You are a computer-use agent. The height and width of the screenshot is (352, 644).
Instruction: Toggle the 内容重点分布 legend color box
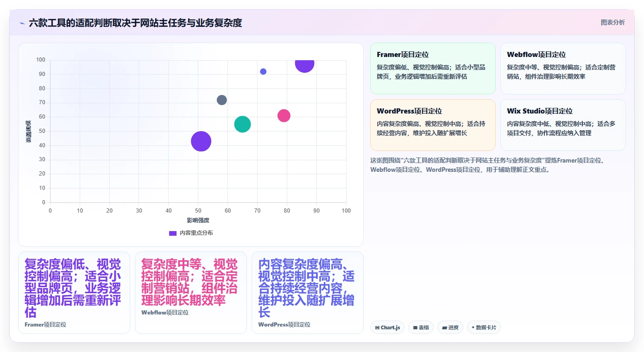(173, 233)
